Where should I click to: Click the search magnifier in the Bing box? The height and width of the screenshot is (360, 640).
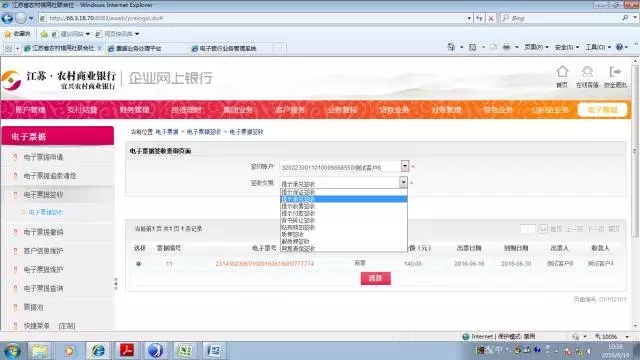pos(625,18)
